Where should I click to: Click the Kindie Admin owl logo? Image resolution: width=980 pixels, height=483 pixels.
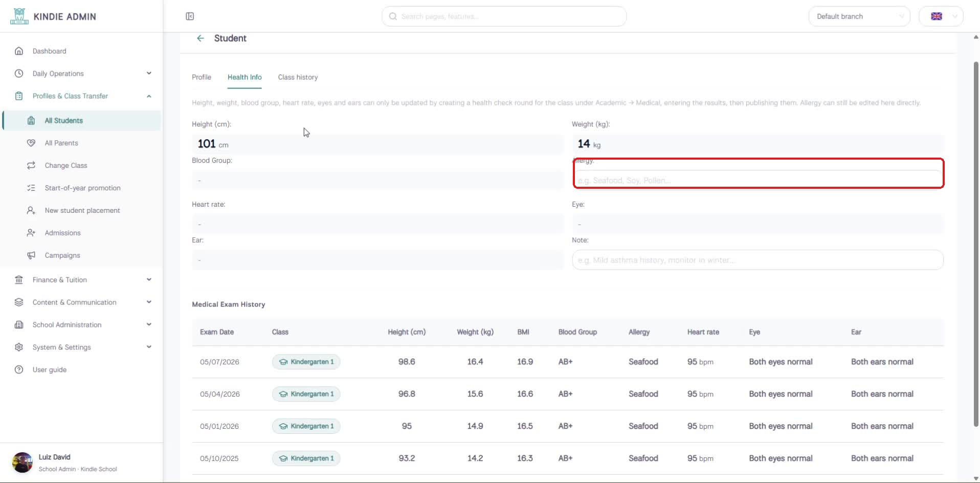pos(19,16)
